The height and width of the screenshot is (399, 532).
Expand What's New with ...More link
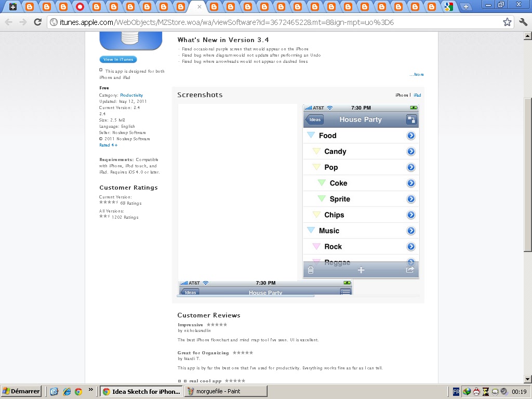tap(417, 74)
